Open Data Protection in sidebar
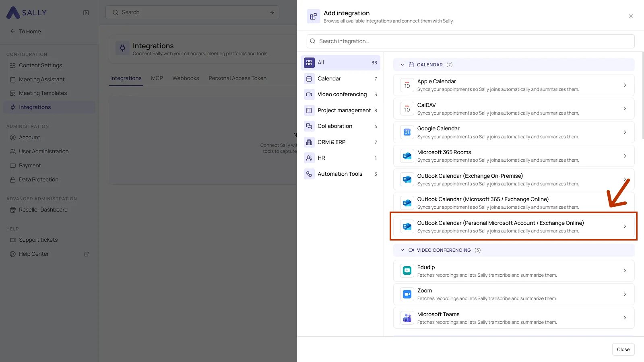 click(50, 179)
